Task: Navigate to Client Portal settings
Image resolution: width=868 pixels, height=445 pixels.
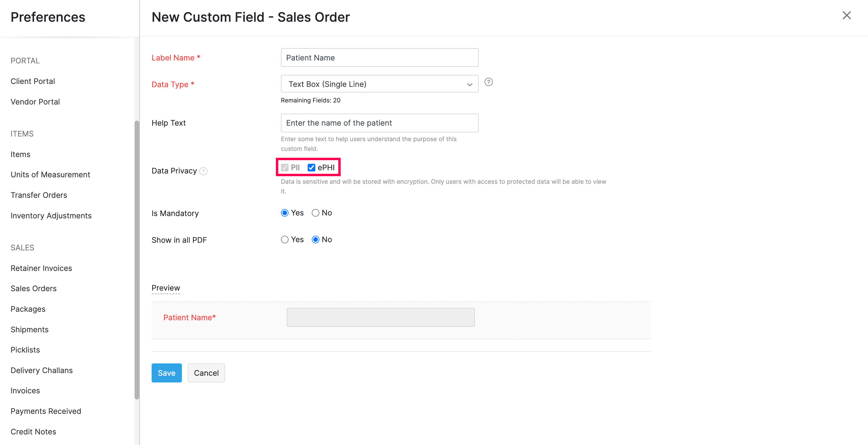Action: click(33, 81)
